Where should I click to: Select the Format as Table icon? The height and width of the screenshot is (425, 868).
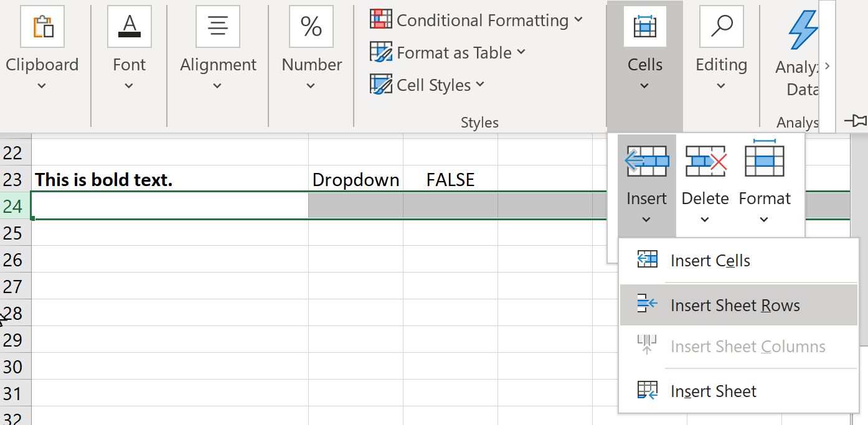[x=380, y=52]
